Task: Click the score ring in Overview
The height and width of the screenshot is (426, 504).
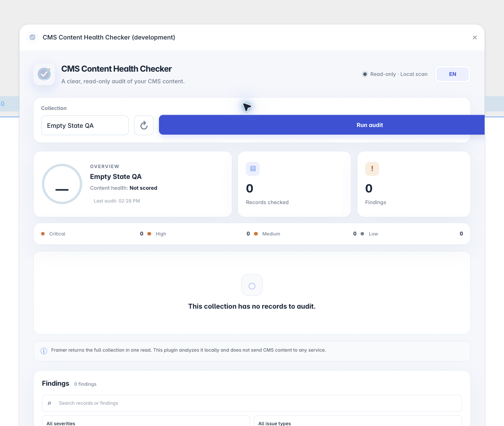Action: coord(62,184)
